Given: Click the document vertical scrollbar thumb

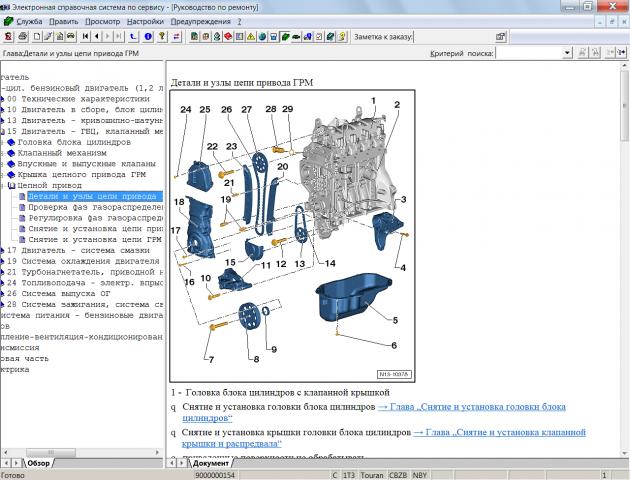Looking at the screenshot, I should (625, 105).
